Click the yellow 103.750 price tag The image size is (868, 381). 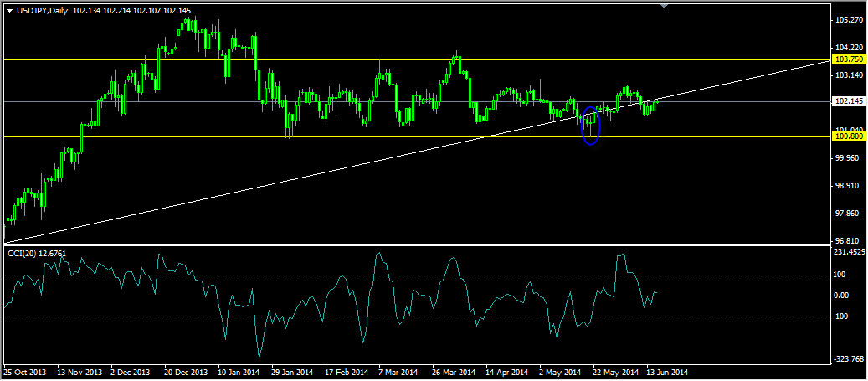[x=850, y=59]
